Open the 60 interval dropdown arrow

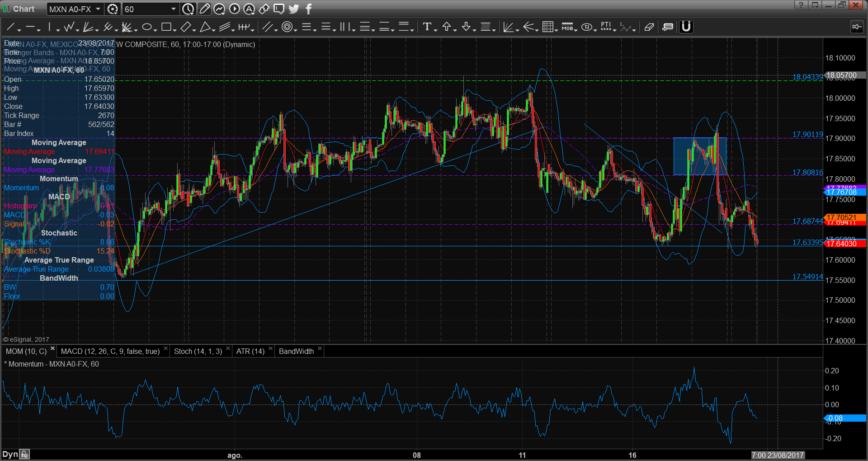(x=173, y=9)
